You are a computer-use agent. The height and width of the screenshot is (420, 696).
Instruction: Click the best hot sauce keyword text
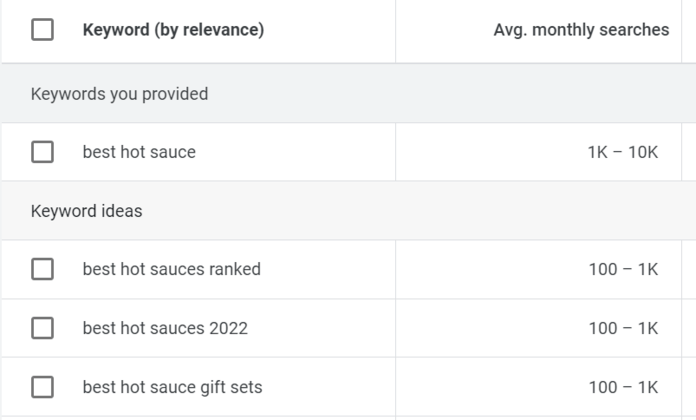pos(139,152)
